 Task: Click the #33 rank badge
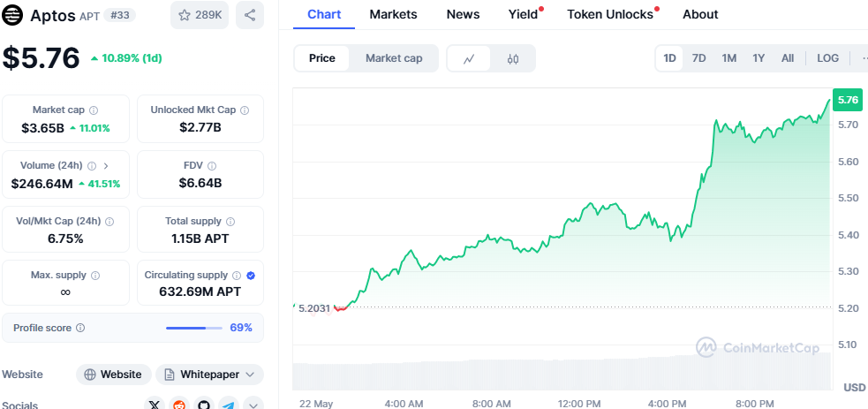pyautogui.click(x=119, y=15)
